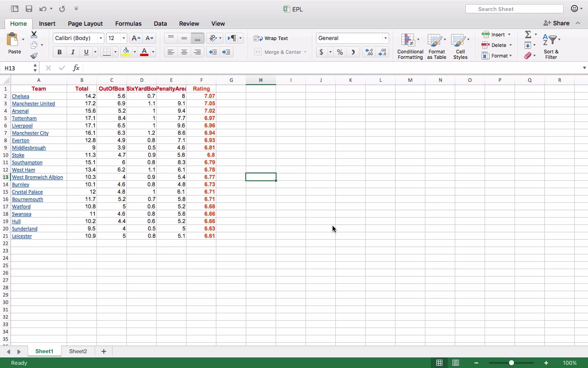Open the font color dropdown arrow
Image resolution: width=588 pixels, height=368 pixels.
pyautogui.click(x=153, y=52)
